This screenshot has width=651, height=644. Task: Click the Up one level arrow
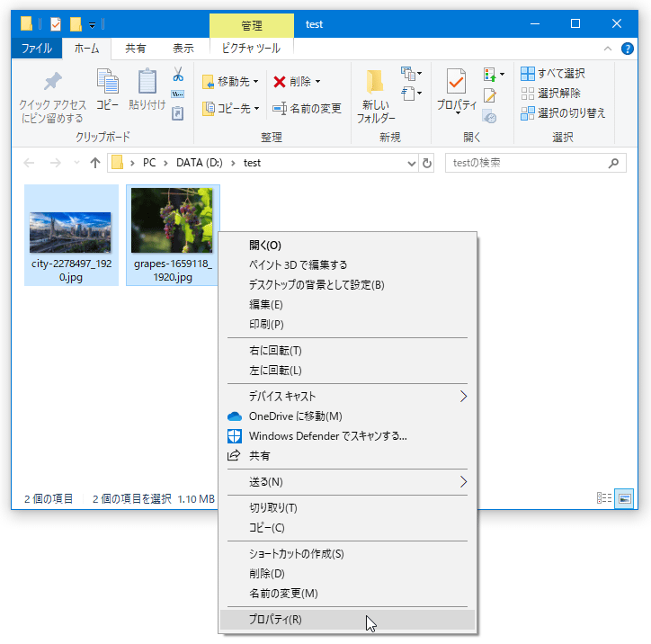tap(95, 163)
